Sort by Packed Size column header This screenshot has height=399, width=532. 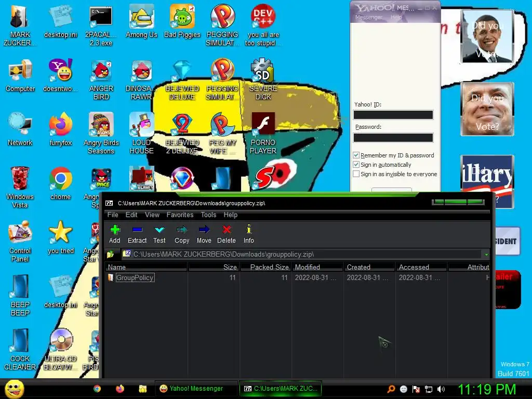pyautogui.click(x=265, y=267)
